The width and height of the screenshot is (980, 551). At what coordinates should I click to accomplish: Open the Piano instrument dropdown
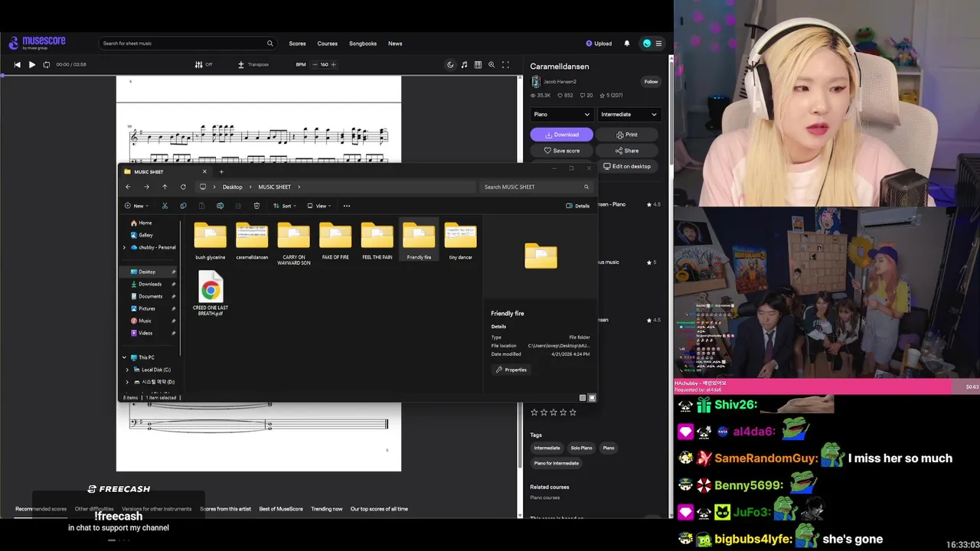pos(561,114)
